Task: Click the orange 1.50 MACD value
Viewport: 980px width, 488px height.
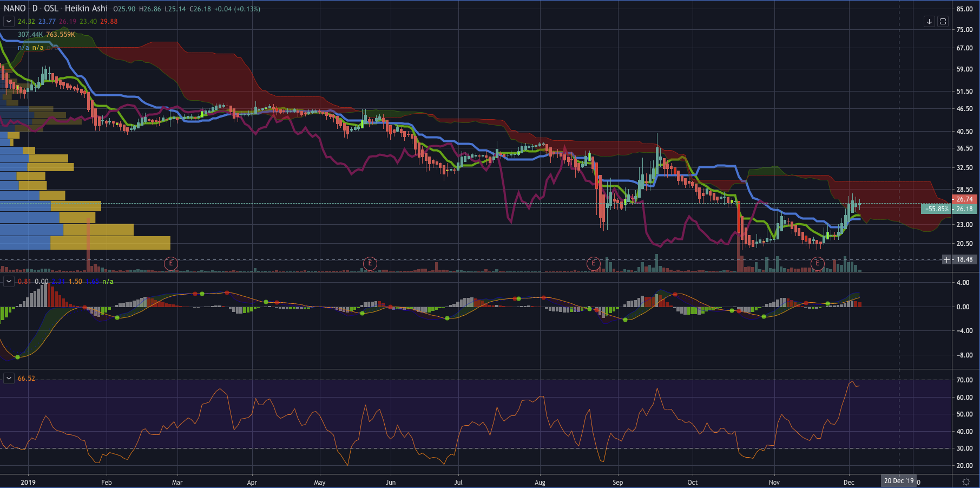Action: [75, 282]
